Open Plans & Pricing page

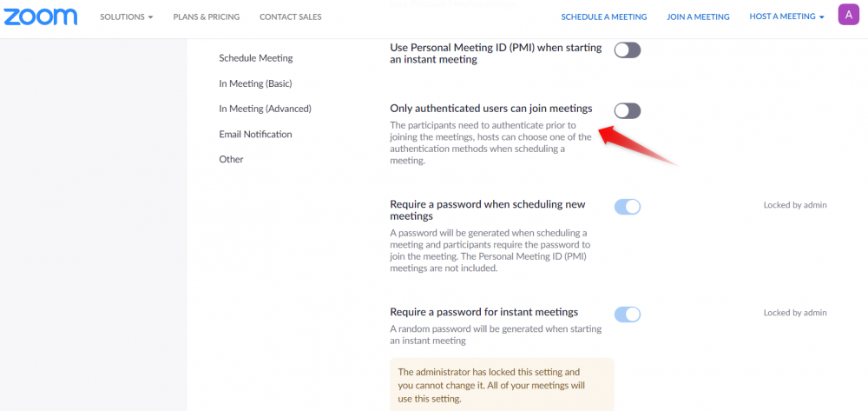[x=207, y=17]
